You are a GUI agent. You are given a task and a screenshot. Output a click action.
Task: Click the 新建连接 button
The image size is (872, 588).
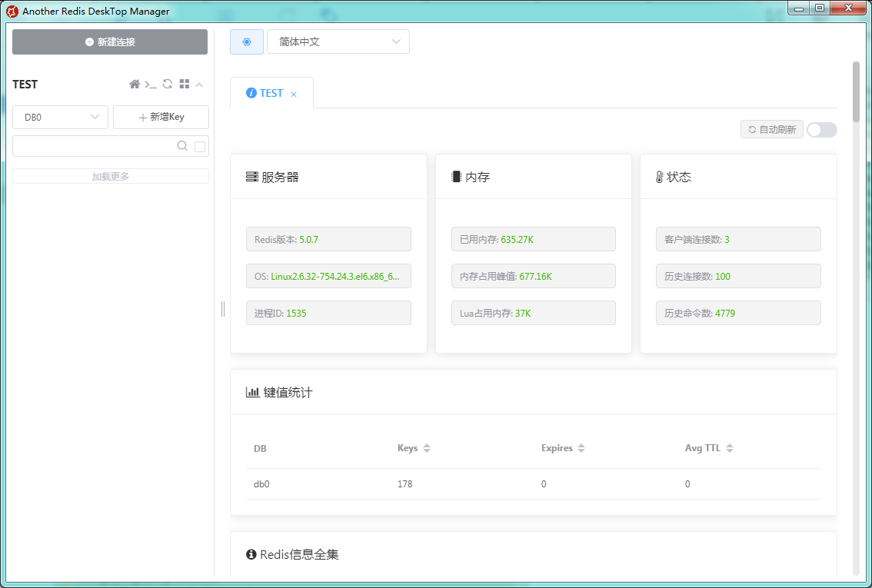coord(110,42)
